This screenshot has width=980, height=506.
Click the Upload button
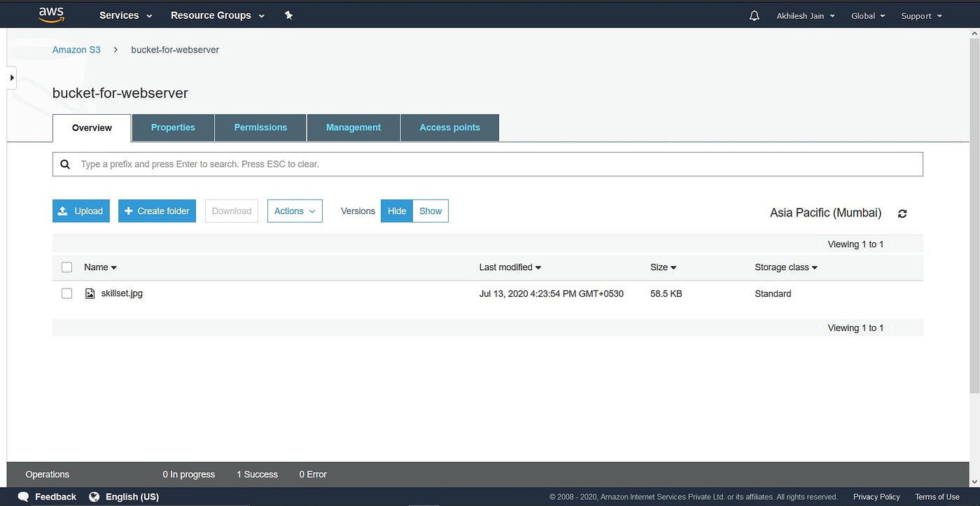81,211
